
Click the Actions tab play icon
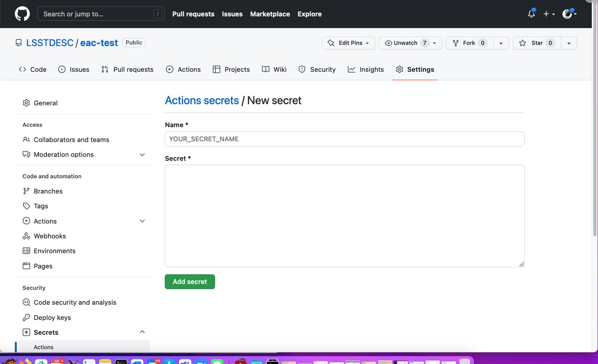[169, 69]
